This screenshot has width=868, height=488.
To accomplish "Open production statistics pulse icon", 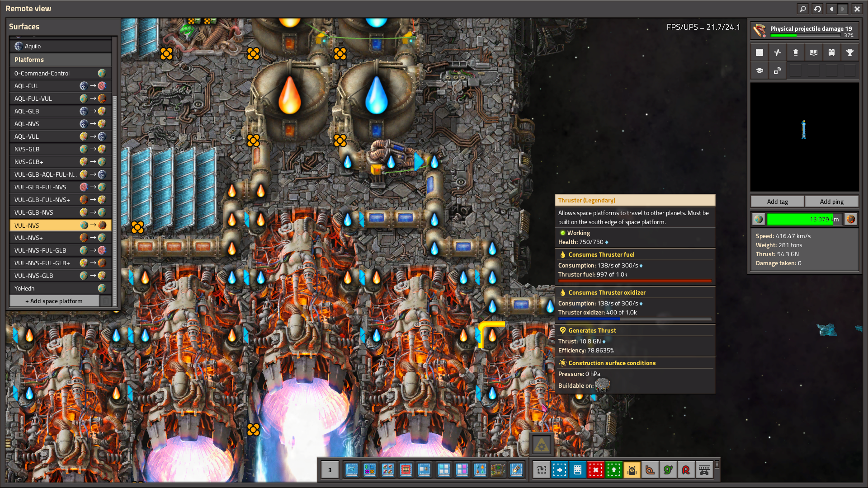I will click(778, 52).
